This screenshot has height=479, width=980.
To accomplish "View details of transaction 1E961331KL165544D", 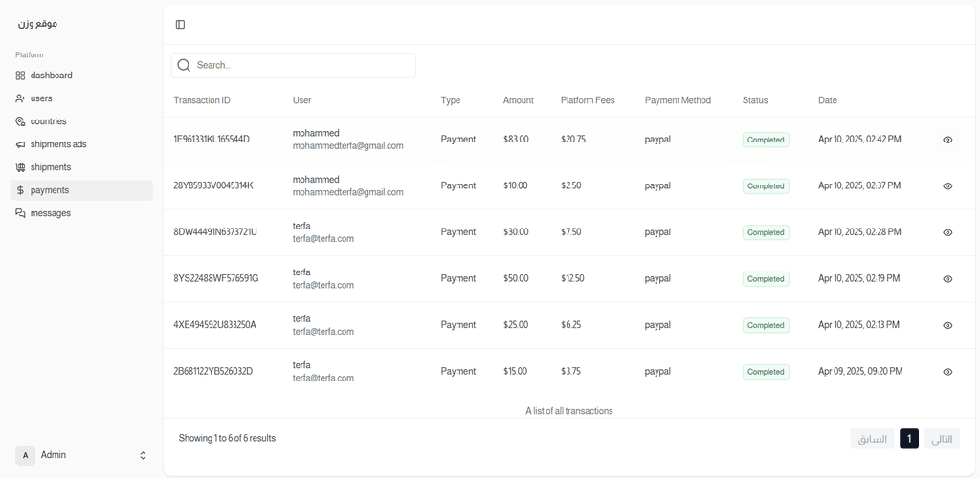I will point(947,140).
